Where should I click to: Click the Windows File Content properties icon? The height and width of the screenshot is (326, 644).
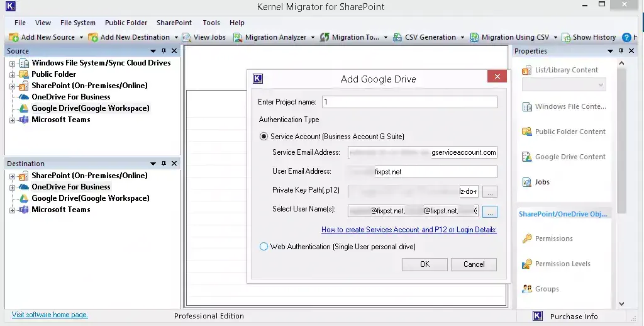(526, 107)
